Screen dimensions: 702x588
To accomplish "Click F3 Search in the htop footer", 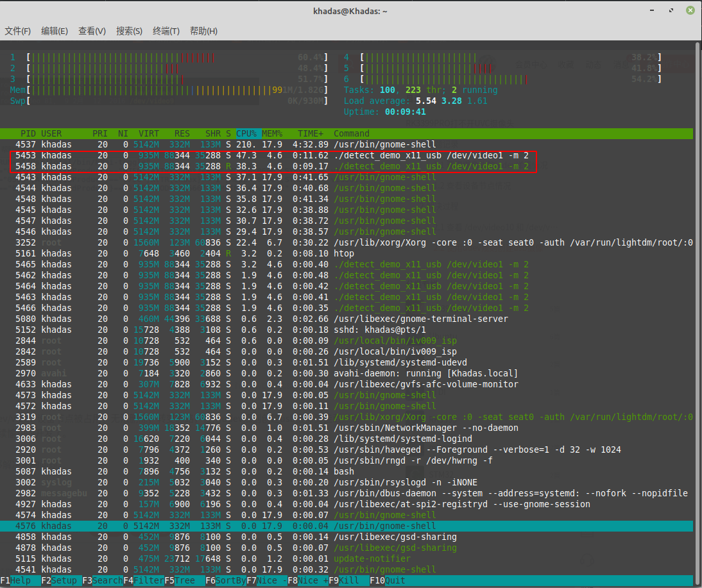I will pos(103,580).
